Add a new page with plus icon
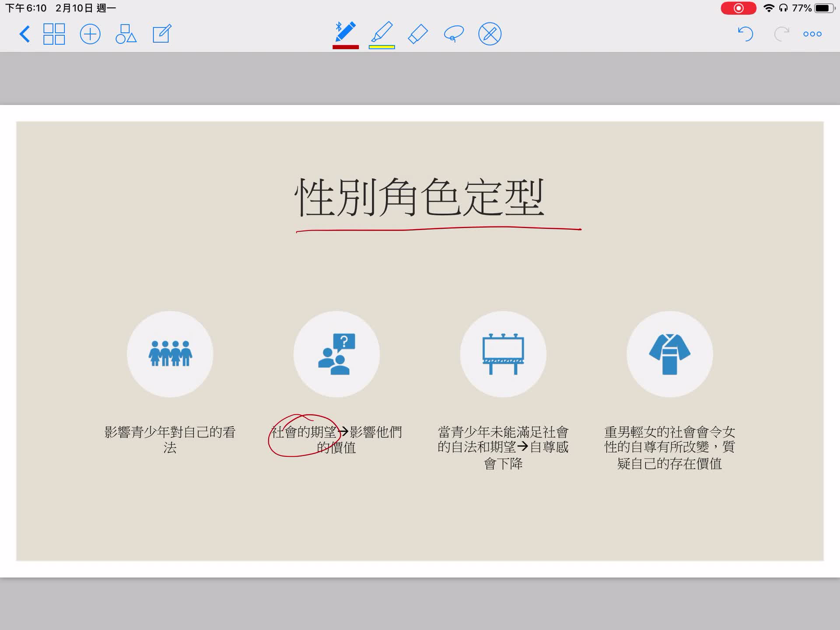Screen dimensions: 840x630 (90, 34)
